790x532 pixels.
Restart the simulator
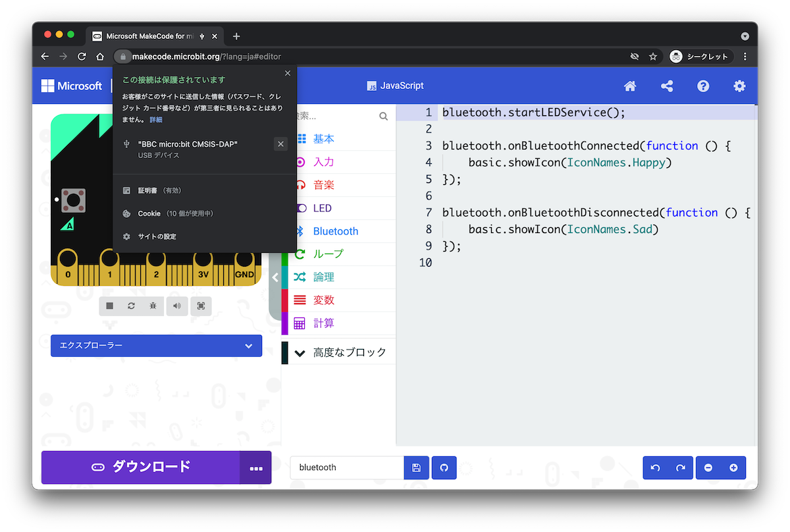pos(132,306)
